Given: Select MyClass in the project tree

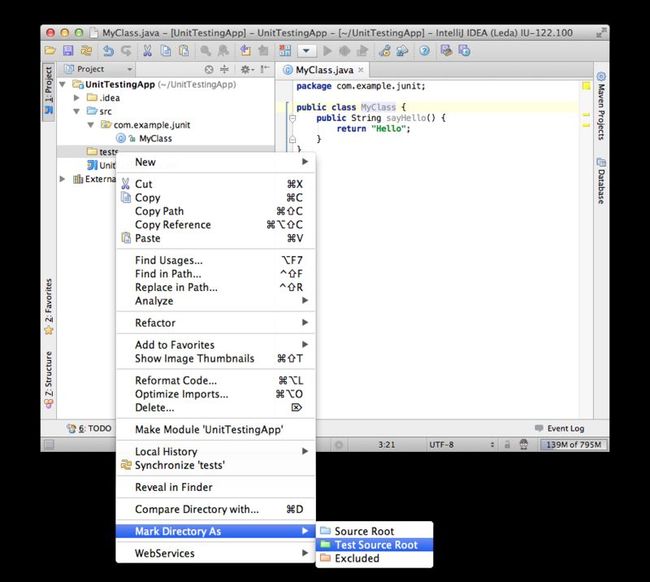Looking at the screenshot, I should pyautogui.click(x=155, y=138).
